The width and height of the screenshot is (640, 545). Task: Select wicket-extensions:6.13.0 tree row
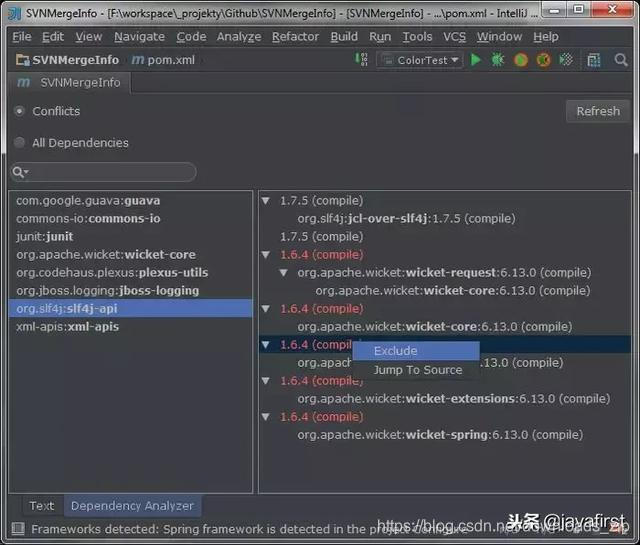454,399
